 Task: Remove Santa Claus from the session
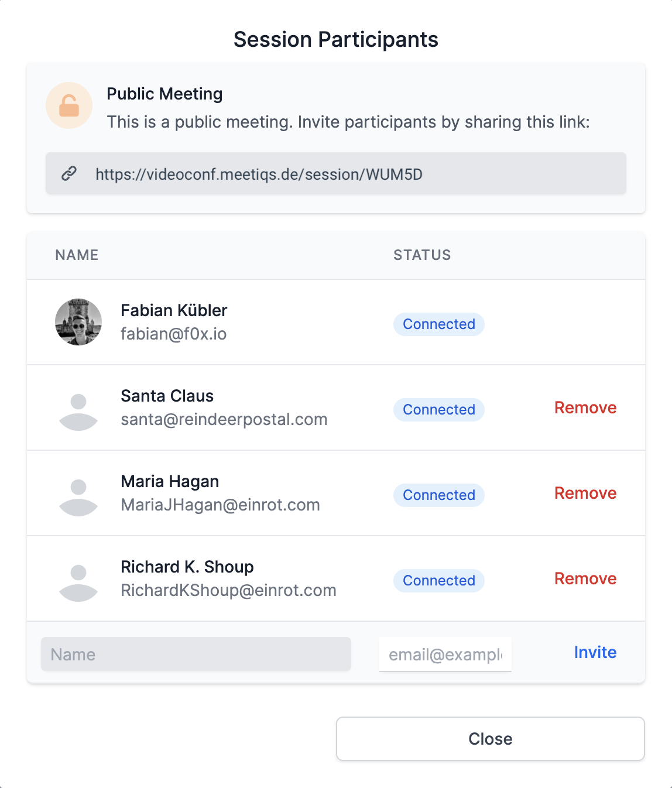pos(585,407)
